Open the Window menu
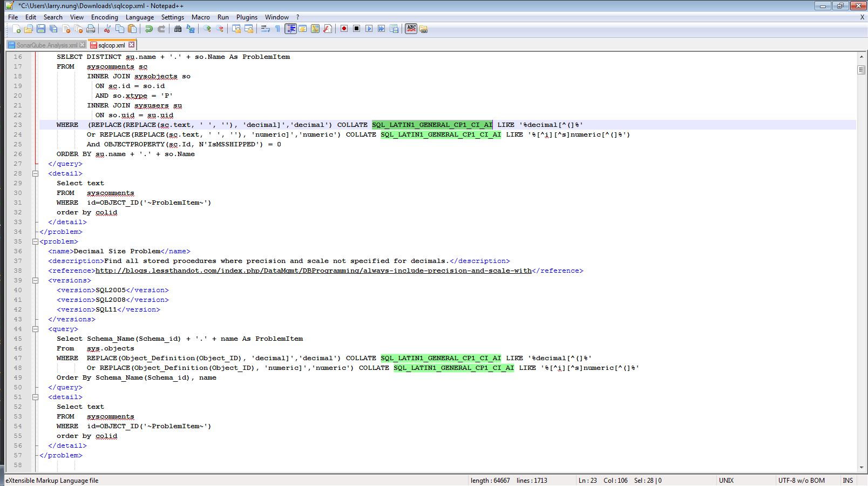Screen dimensions: 868x486 (277, 17)
